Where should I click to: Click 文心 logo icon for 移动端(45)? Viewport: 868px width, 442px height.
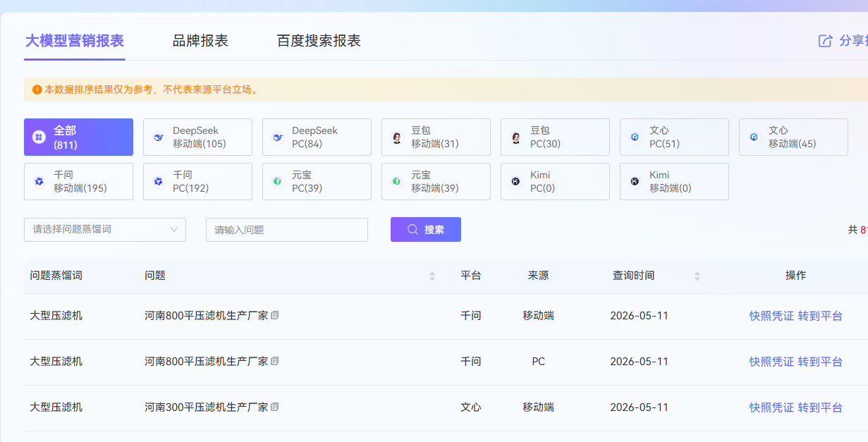pyautogui.click(x=754, y=137)
